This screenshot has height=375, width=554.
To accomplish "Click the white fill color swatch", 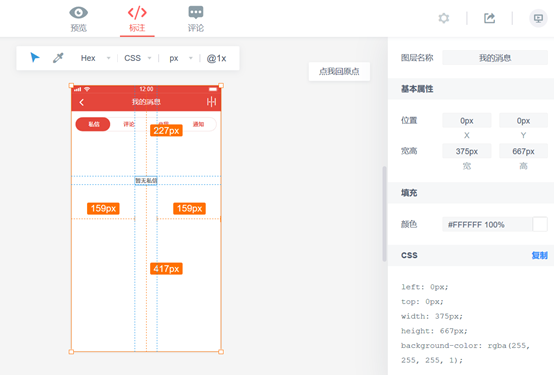I will coord(540,224).
